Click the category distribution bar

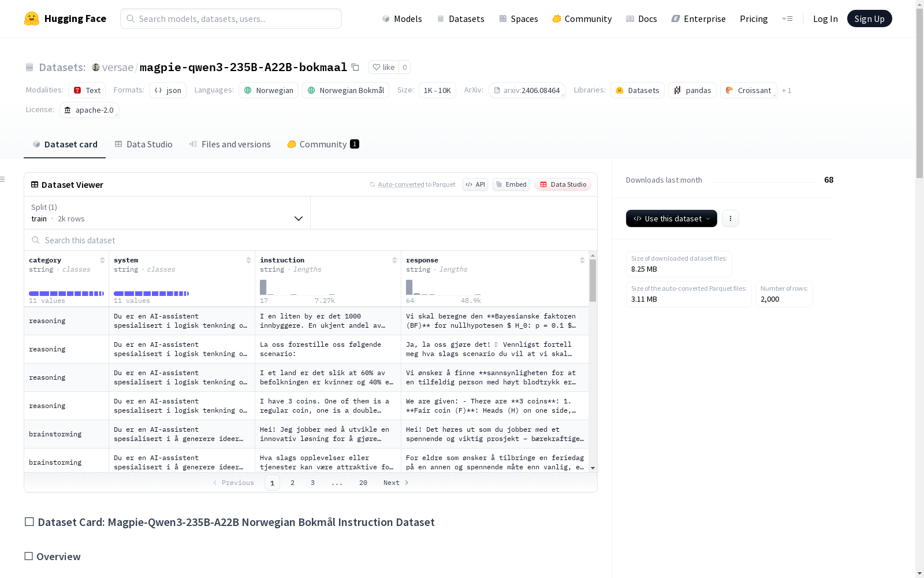tap(66, 294)
